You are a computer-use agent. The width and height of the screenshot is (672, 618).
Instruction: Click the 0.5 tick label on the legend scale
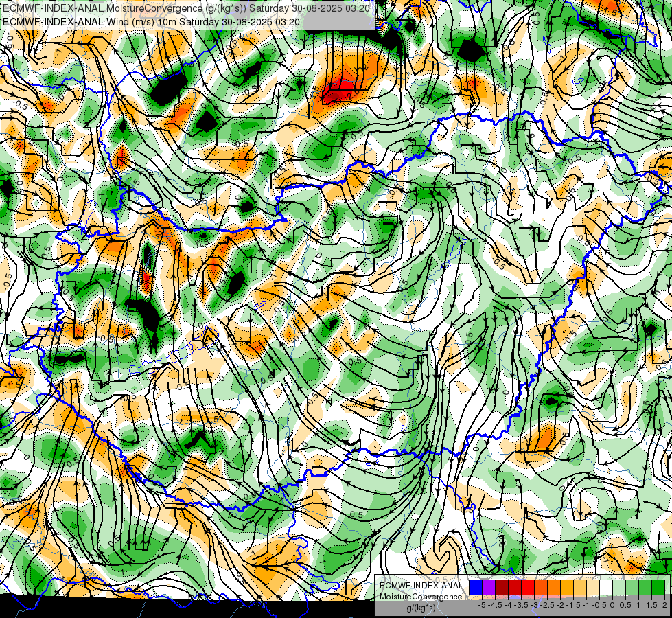[x=625, y=605]
